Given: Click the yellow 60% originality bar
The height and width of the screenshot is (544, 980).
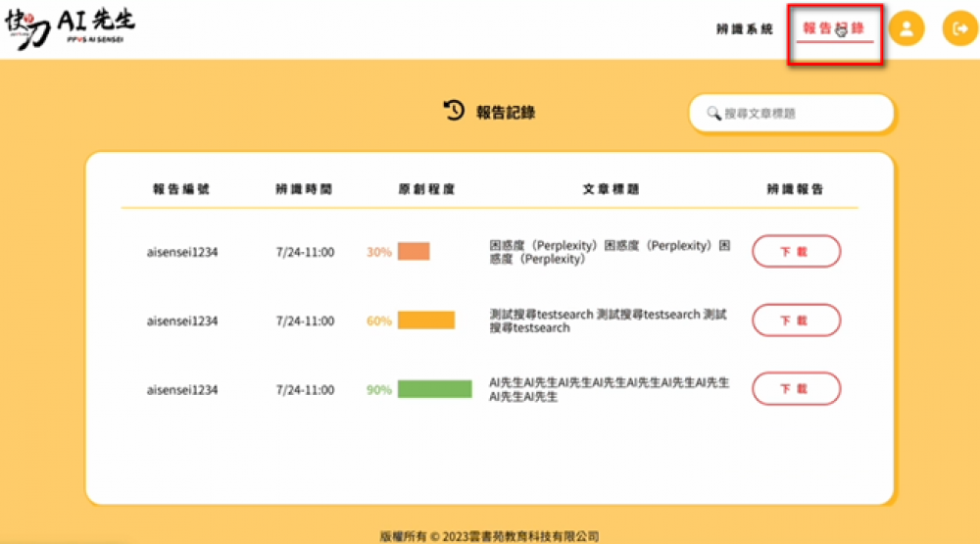Looking at the screenshot, I should point(425,321).
